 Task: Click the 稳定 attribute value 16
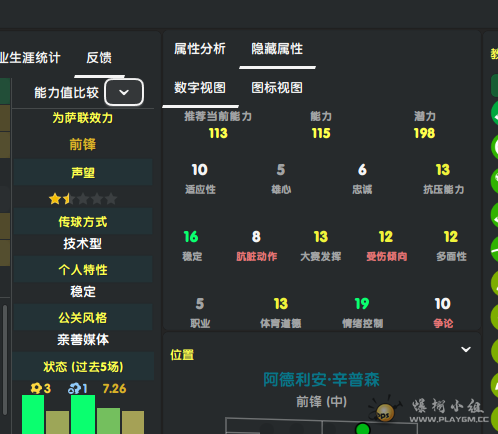tap(191, 237)
